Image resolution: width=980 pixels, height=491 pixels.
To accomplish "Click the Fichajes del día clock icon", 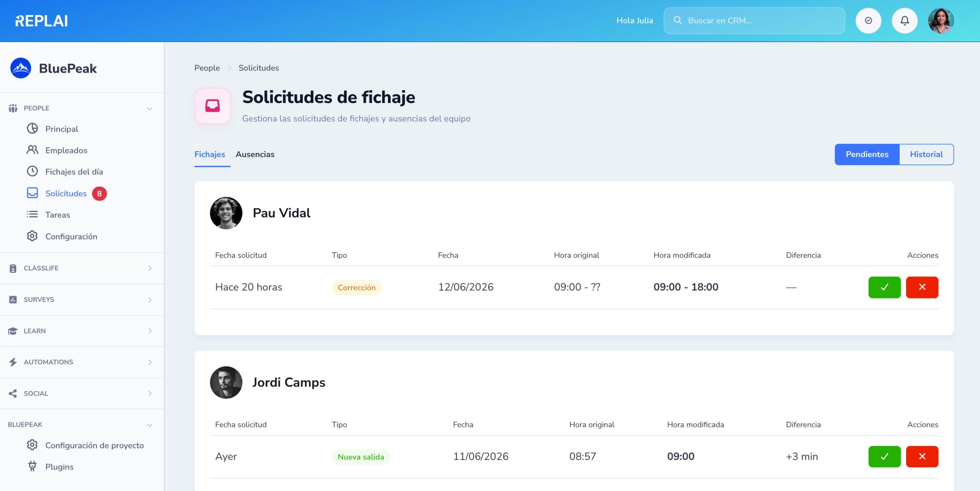I will (x=32, y=171).
